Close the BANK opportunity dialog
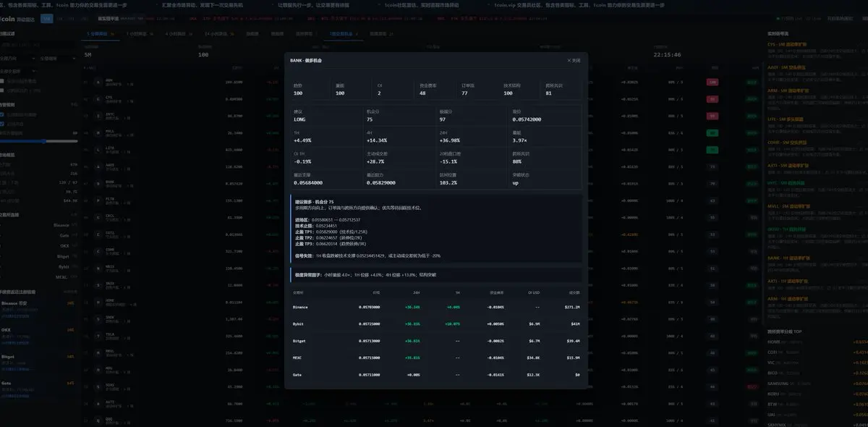 (574, 61)
